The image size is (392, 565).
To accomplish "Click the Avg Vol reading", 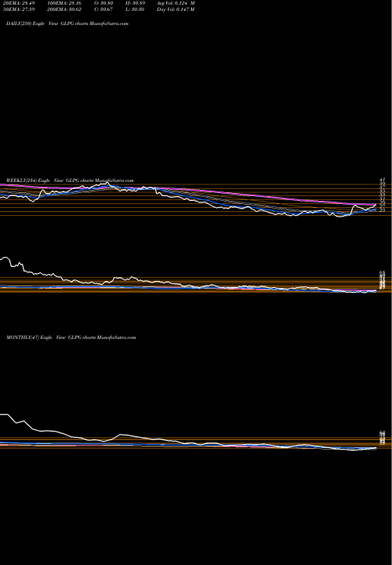I will coord(176,3).
